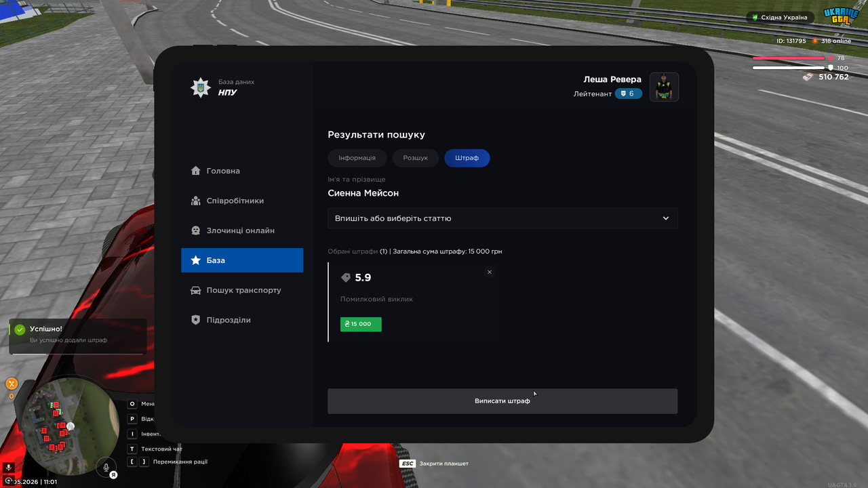Click the T key hint for text chat

132,449
